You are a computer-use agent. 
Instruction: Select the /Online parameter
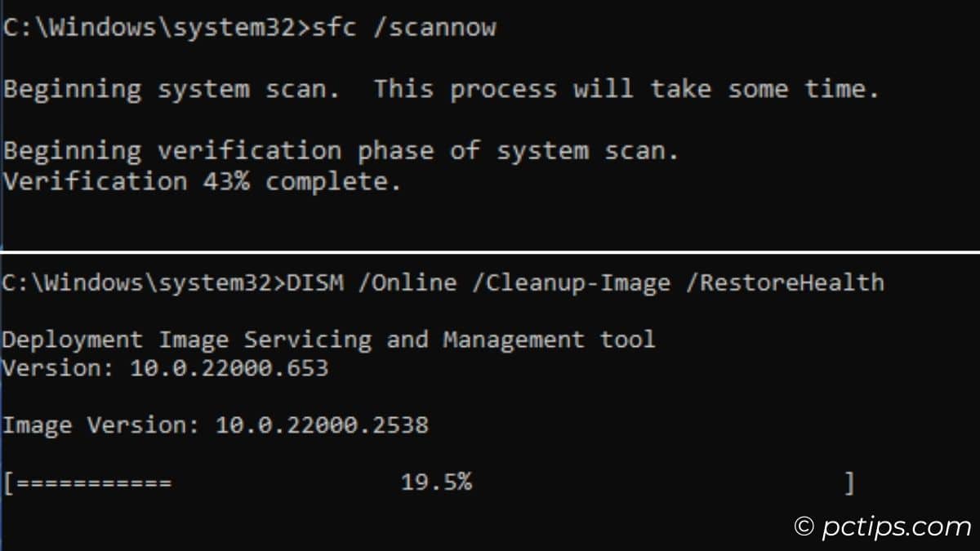(408, 283)
